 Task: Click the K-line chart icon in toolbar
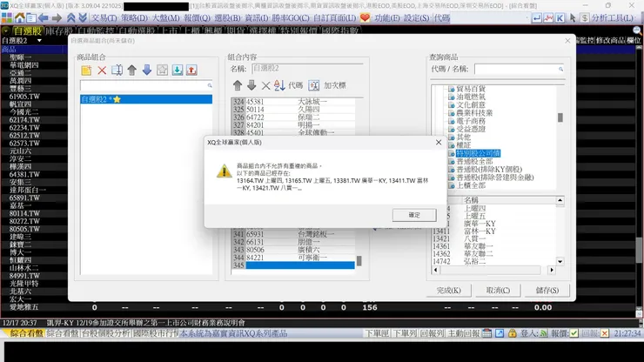560,18
